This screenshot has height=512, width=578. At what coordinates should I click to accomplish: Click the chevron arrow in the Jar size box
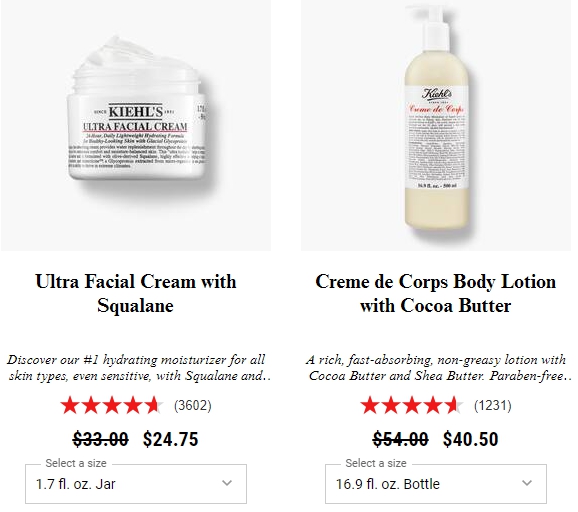coord(227,483)
